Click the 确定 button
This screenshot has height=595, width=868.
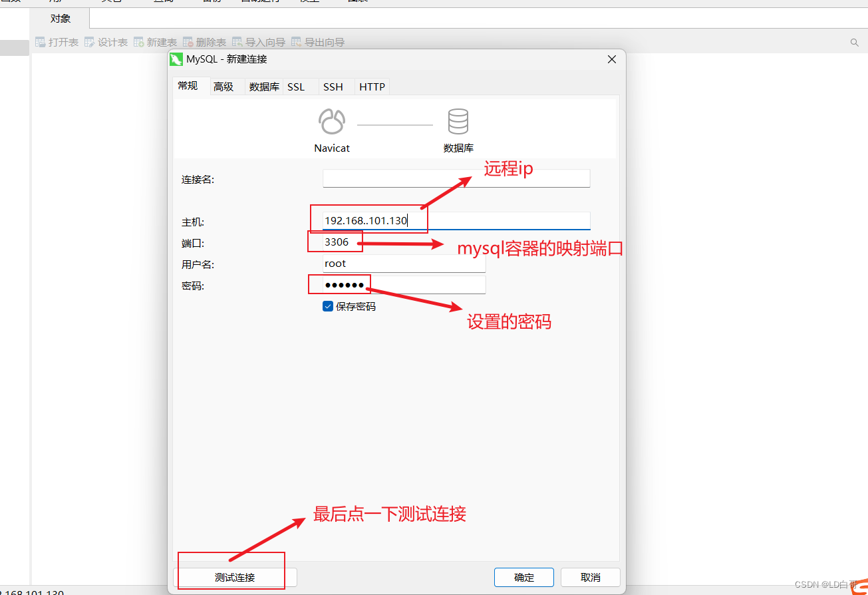pyautogui.click(x=524, y=577)
